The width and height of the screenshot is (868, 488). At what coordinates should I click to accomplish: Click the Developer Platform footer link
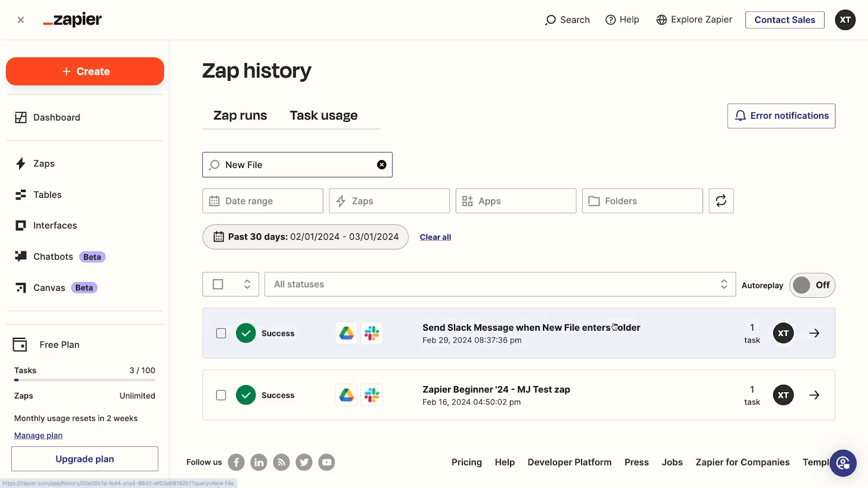pyautogui.click(x=570, y=463)
